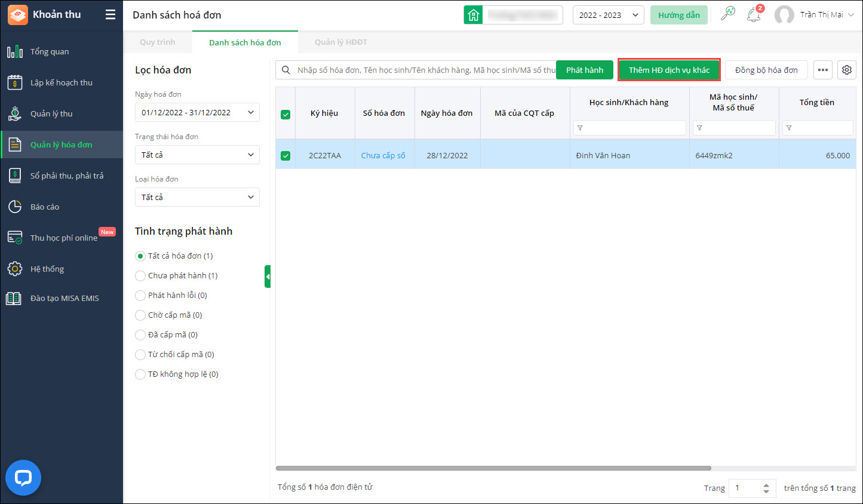Expand the Trần Thị Mai account menu
The image size is (863, 504).
850,15
